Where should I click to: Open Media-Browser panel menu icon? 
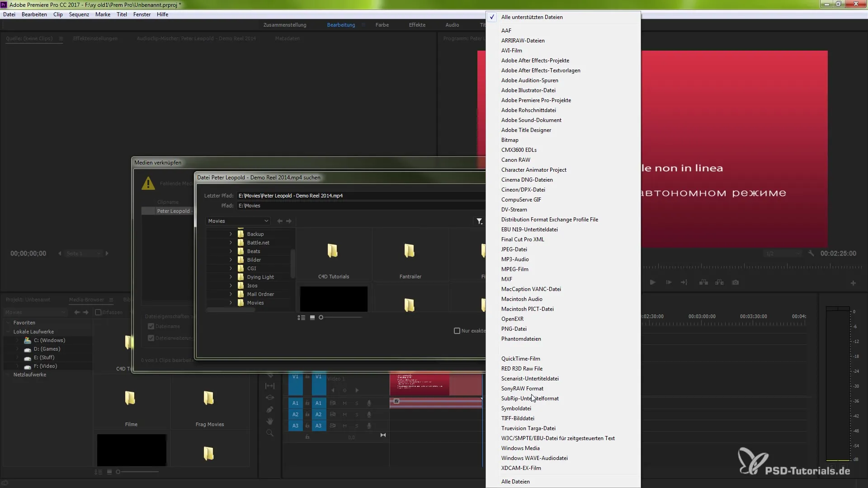(x=111, y=300)
